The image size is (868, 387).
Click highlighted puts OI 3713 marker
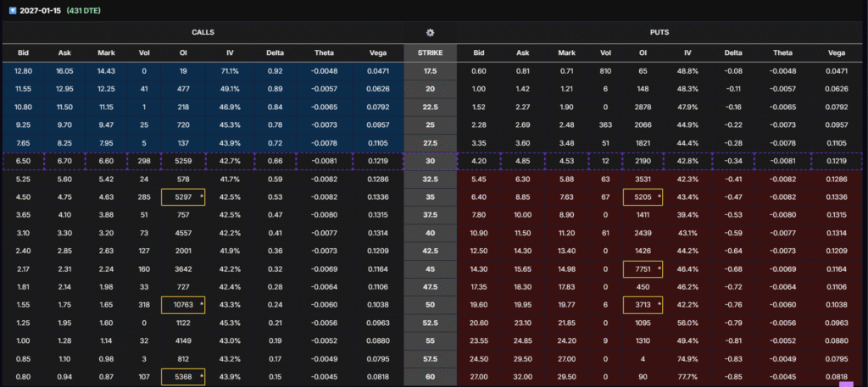click(x=643, y=305)
